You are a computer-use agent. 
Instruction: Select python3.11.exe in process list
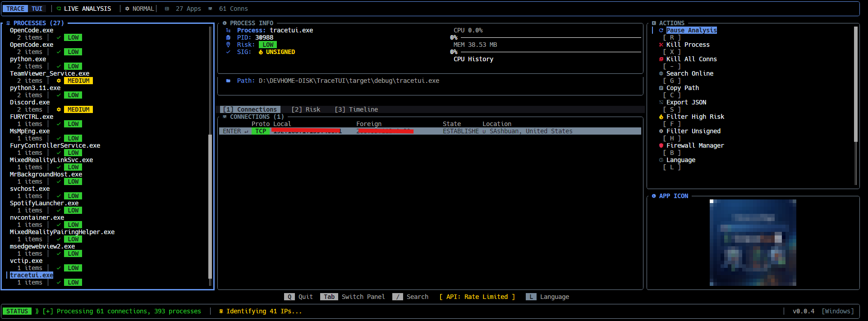pos(35,88)
